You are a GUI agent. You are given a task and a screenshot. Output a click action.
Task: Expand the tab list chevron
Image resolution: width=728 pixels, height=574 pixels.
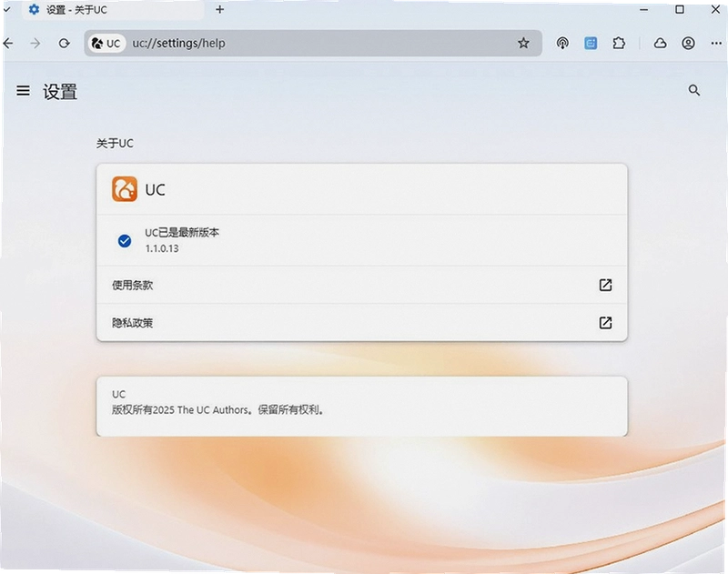(6, 9)
